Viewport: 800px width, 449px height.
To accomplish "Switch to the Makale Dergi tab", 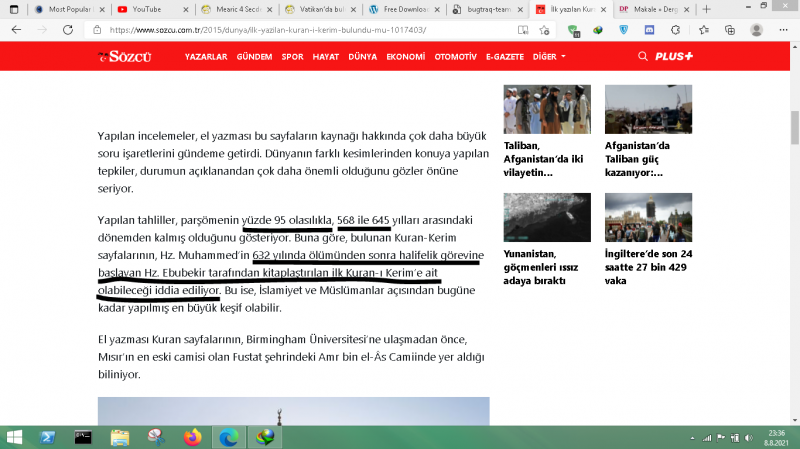I will click(x=655, y=9).
